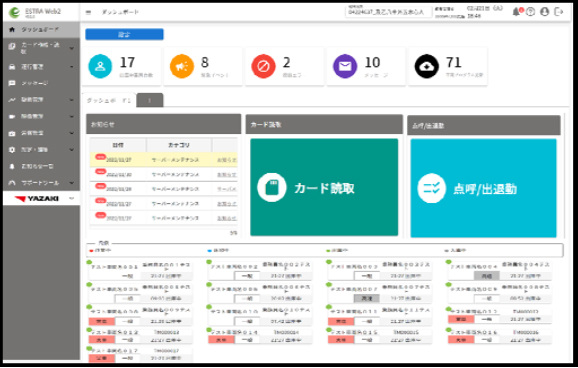The width and height of the screenshot is (578, 368).
Task: Click vehicle card テスト車両名０１６
Action: [x=499, y=336]
